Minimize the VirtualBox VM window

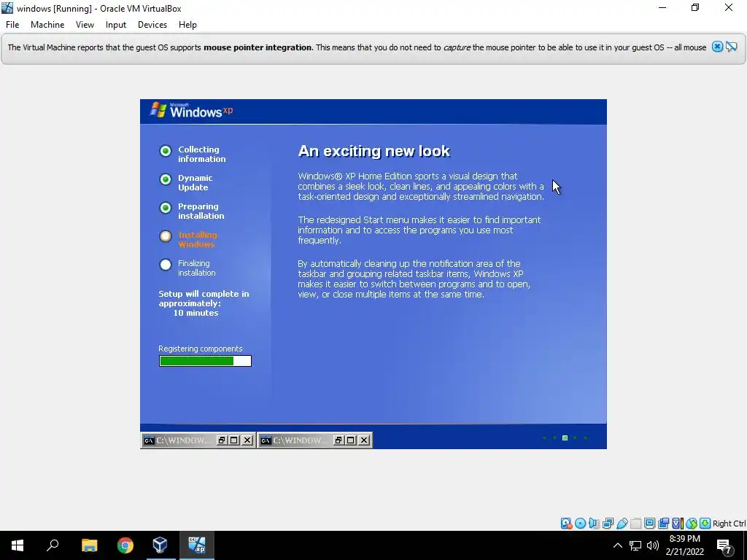(662, 7)
